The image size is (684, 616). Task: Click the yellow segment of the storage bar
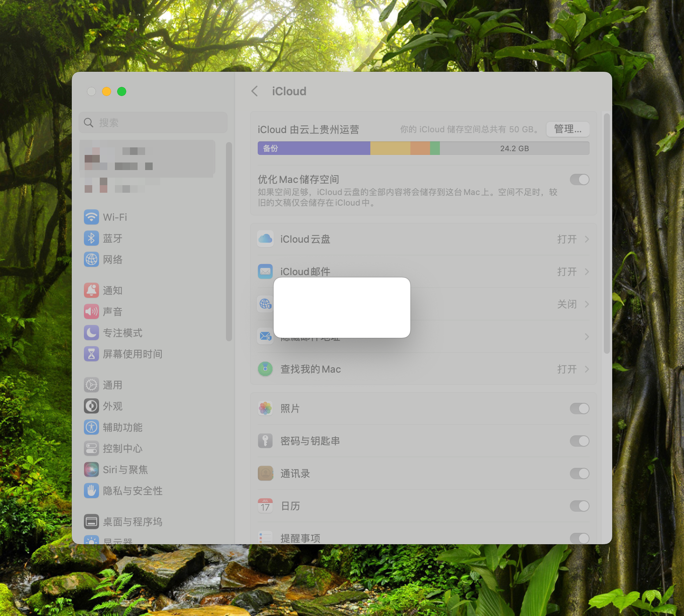390,148
